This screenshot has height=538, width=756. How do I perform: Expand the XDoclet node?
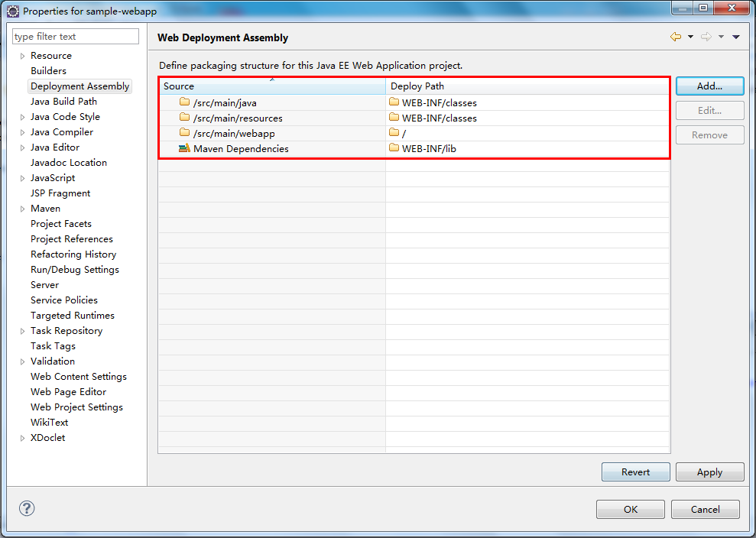click(22, 438)
